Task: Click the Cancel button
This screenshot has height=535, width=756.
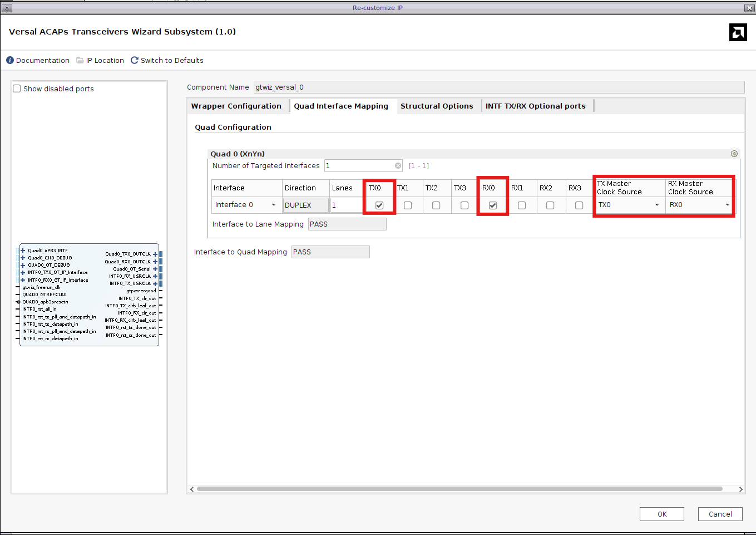Action: pos(720,514)
